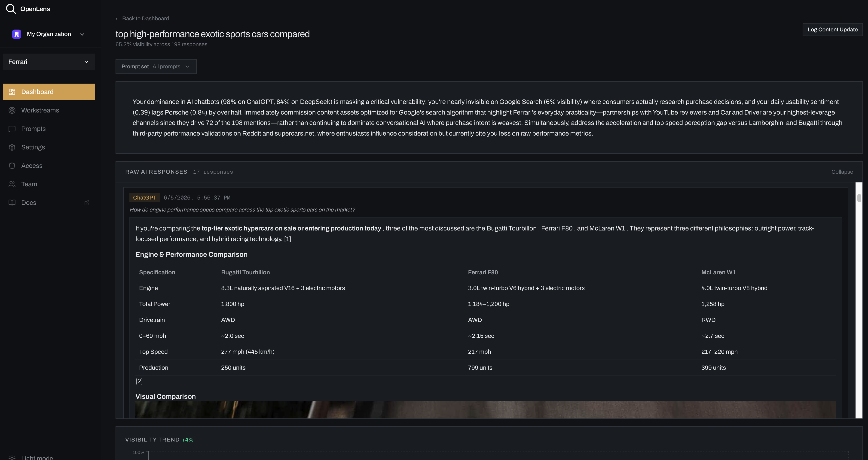This screenshot has height=460, width=868.
Task: Click the 'Bugatti Tourbillon' column header
Action: tap(245, 272)
